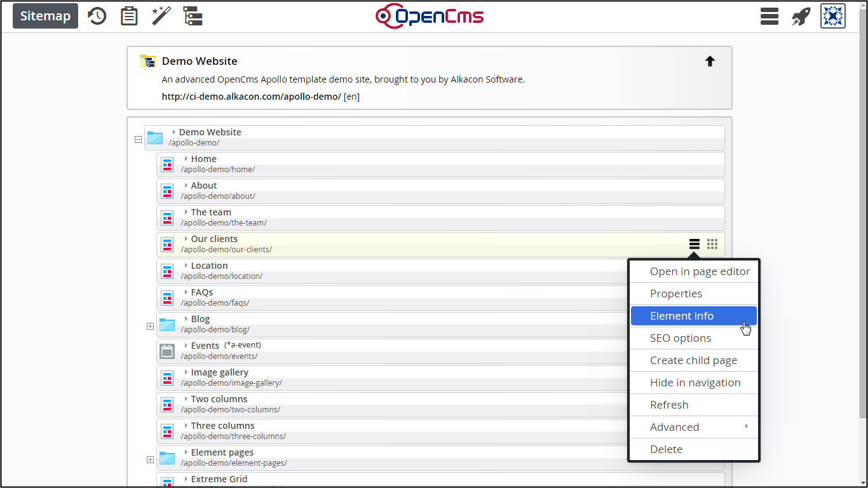The width and height of the screenshot is (868, 488).
Task: Select Element info menu entry
Action: click(x=694, y=316)
